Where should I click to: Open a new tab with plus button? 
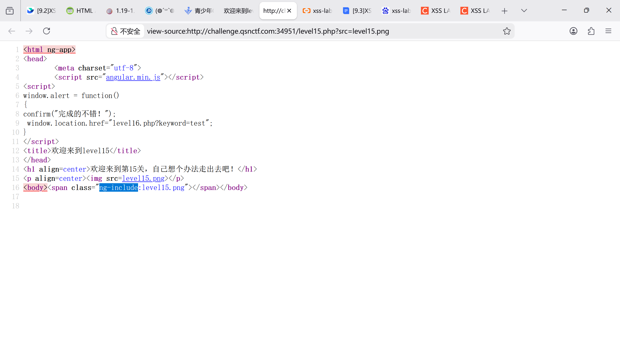[504, 11]
